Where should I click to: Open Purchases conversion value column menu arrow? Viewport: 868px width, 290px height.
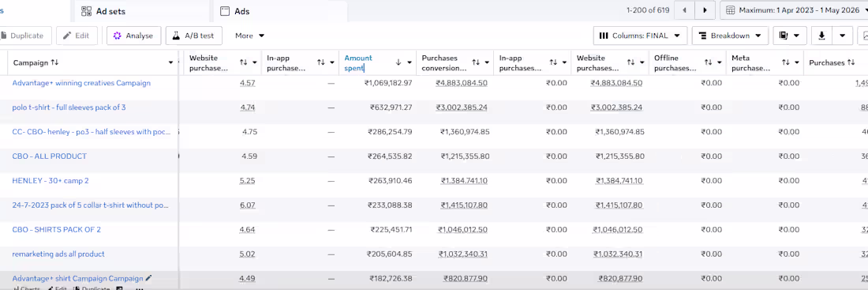(487, 62)
